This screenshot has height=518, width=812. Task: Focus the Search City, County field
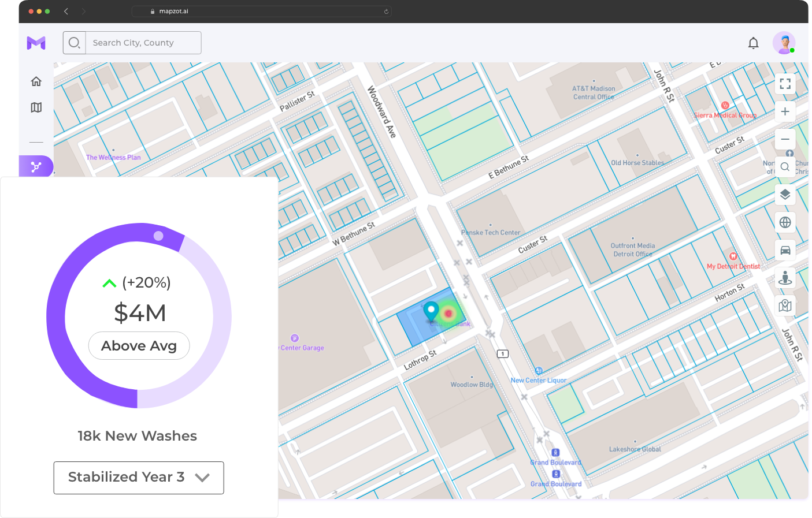143,43
